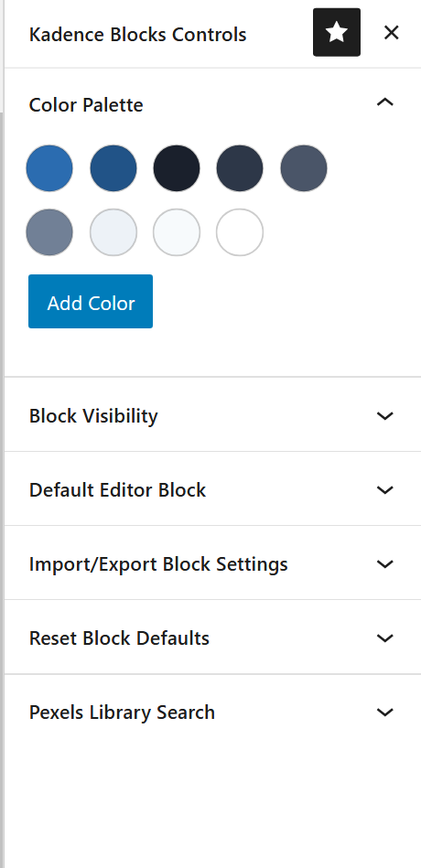Close the Kadence Blocks Controls panel
The height and width of the screenshot is (868, 421).
(391, 33)
